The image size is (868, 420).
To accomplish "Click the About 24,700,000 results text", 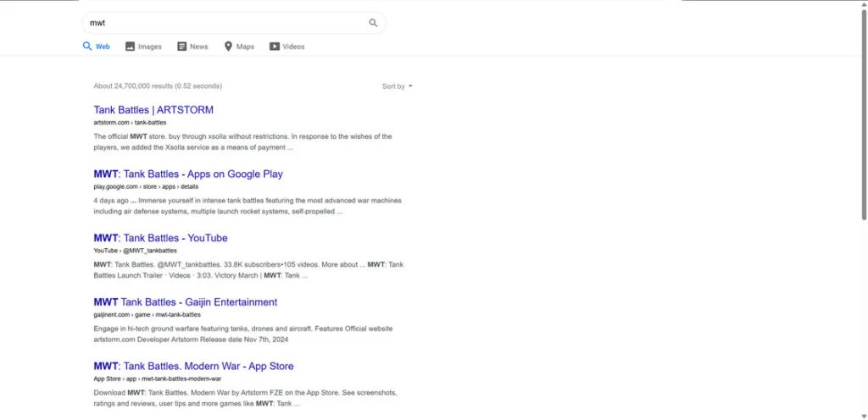I will (158, 86).
